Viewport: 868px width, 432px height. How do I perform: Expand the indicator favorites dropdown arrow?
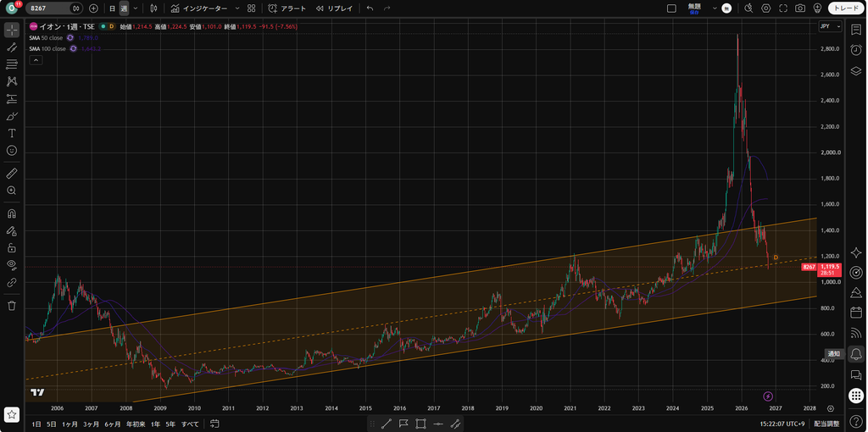pos(237,8)
